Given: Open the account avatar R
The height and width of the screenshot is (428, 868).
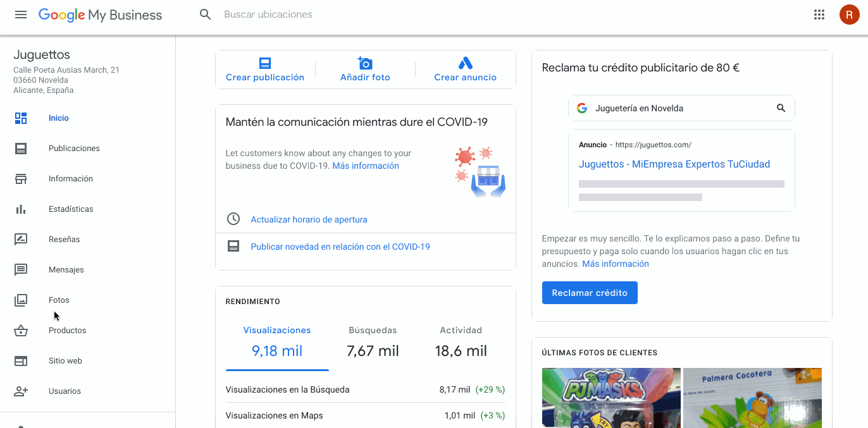Looking at the screenshot, I should coord(849,15).
